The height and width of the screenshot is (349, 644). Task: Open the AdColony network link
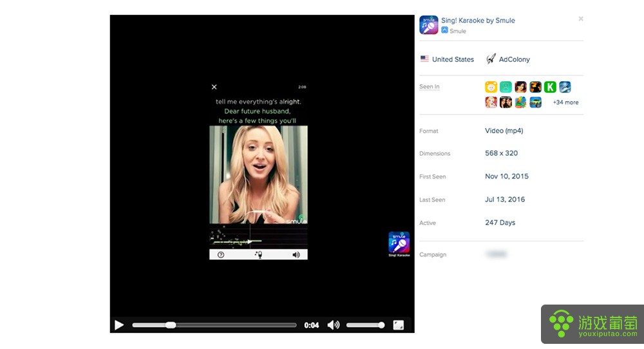[x=514, y=59]
